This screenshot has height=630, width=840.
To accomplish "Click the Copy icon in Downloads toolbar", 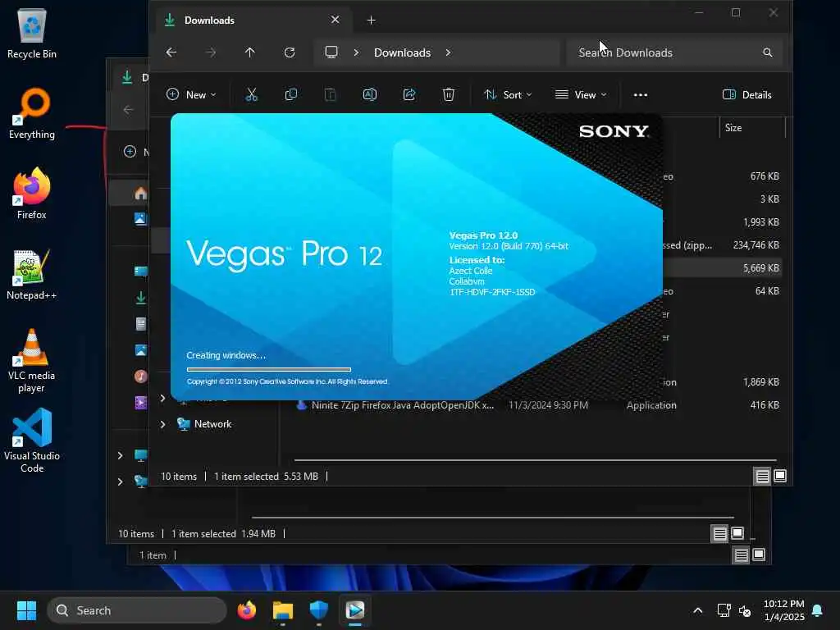I will click(x=291, y=95).
